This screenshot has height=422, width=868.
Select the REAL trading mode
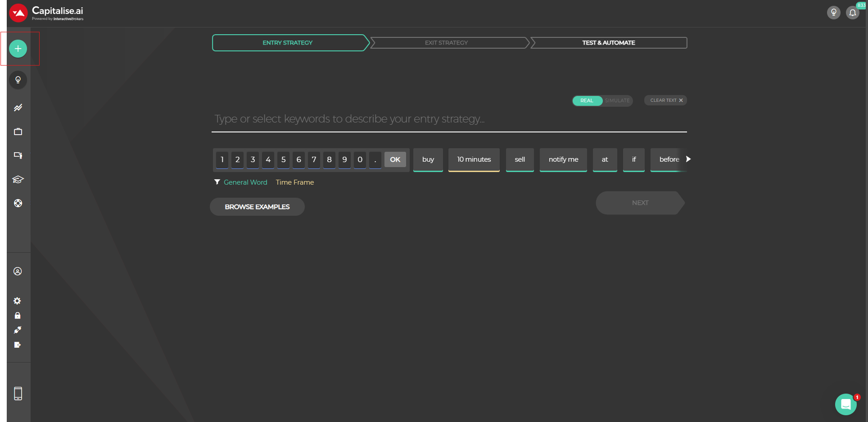coord(587,100)
